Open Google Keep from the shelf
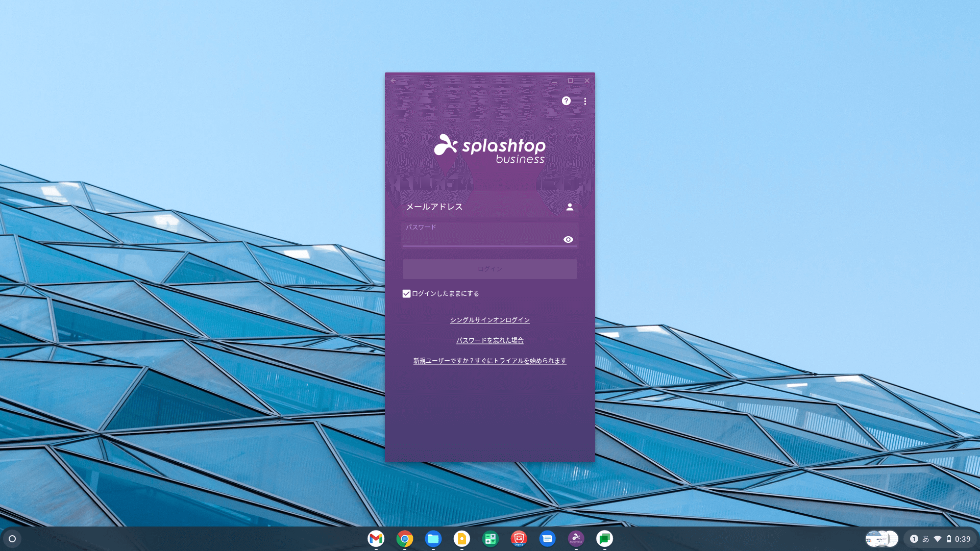 tap(462, 539)
